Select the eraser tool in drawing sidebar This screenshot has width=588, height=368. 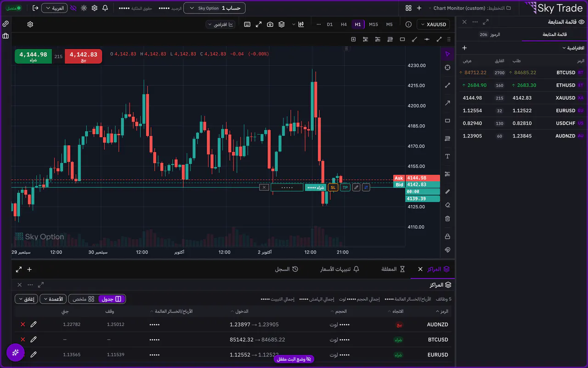pyautogui.click(x=447, y=205)
